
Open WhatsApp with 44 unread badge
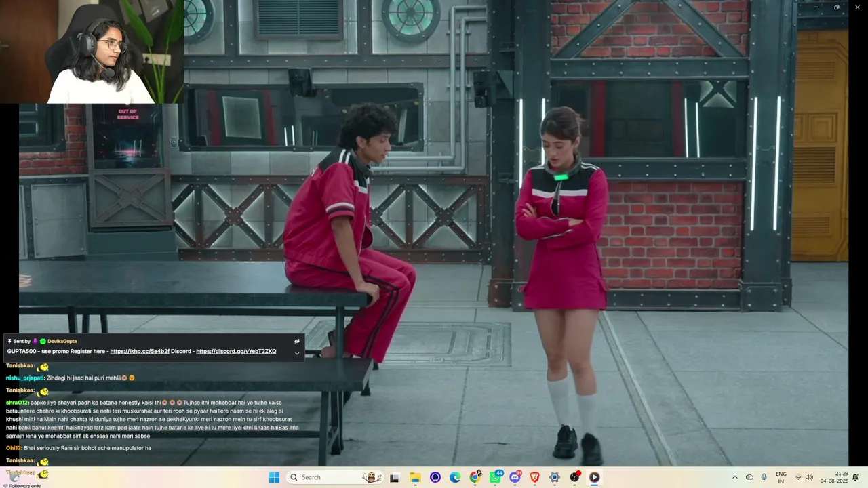[x=496, y=477]
